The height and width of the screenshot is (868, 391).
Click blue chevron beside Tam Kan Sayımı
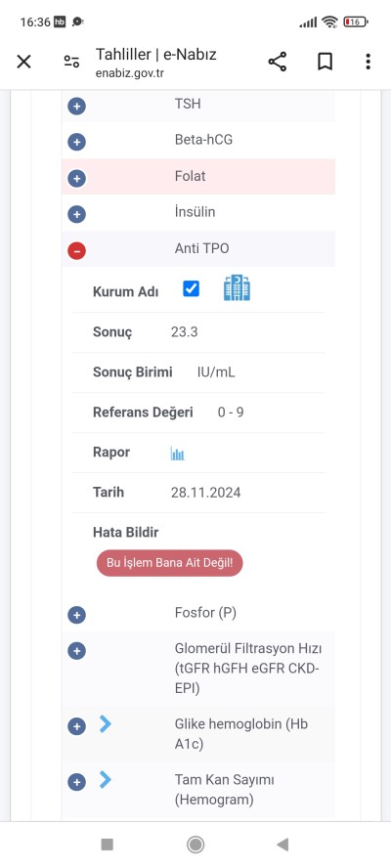point(106,780)
